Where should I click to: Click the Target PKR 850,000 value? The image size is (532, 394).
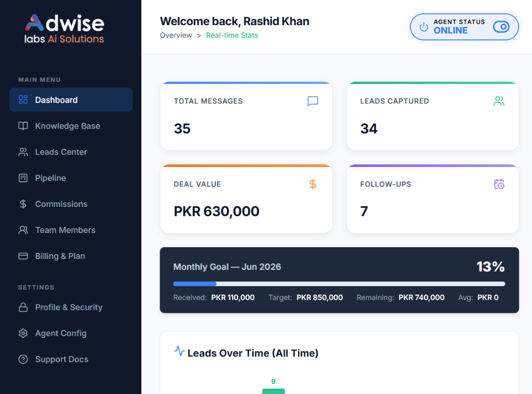click(x=320, y=297)
